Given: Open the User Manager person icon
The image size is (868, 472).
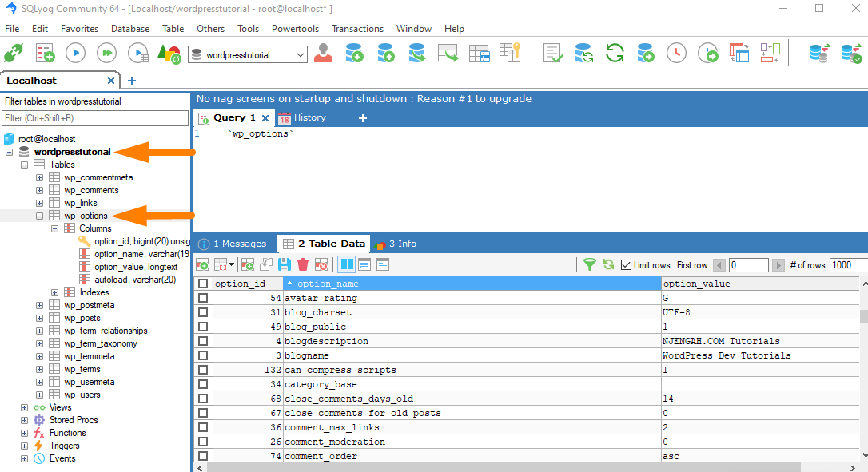Looking at the screenshot, I should tap(323, 54).
